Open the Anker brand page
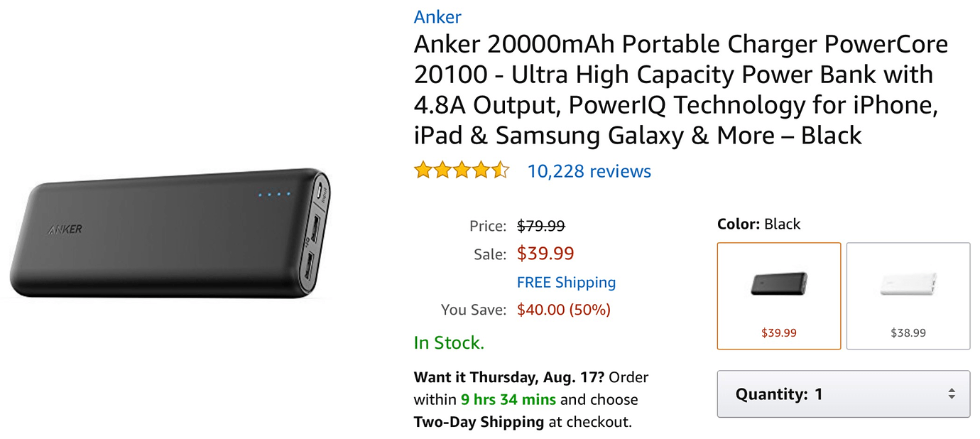This screenshot has width=980, height=439. click(437, 16)
